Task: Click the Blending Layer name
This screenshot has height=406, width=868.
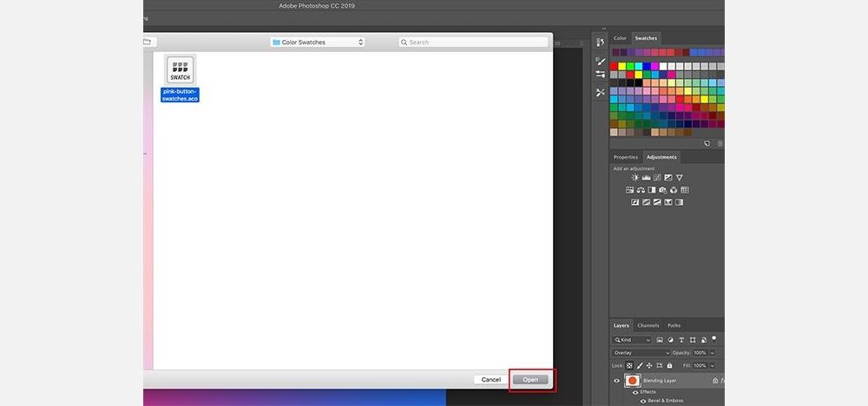Action: point(660,381)
